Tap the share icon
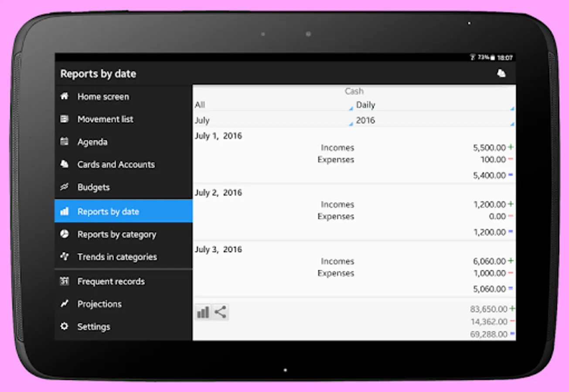This screenshot has height=392, width=569. (x=220, y=312)
